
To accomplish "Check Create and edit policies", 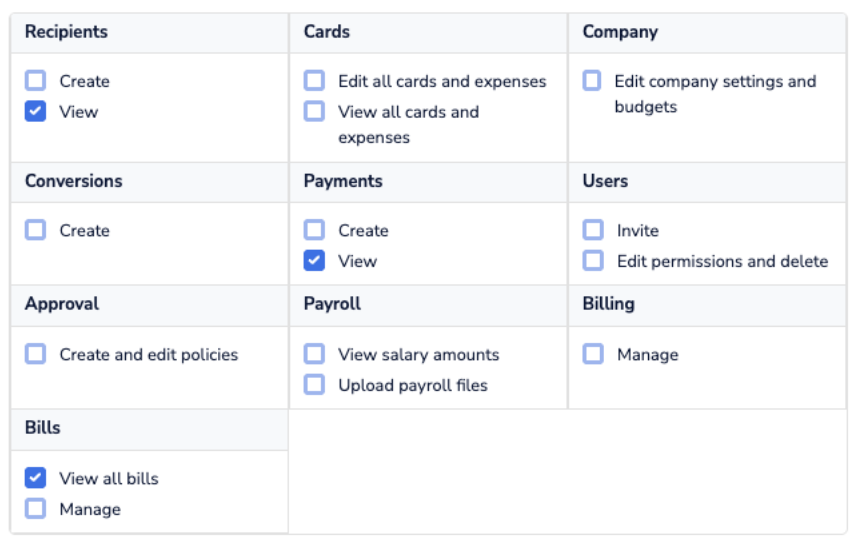I will tap(36, 354).
